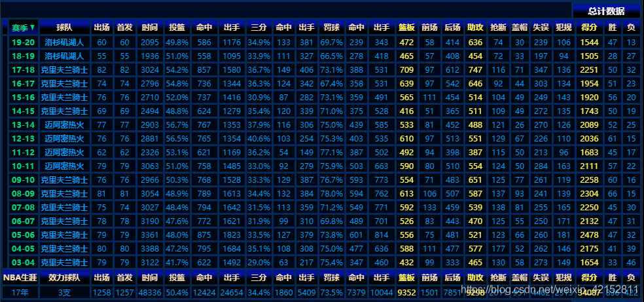Select the career 24654 attempts cell
This screenshot has width=644, height=302.
tap(232, 293)
